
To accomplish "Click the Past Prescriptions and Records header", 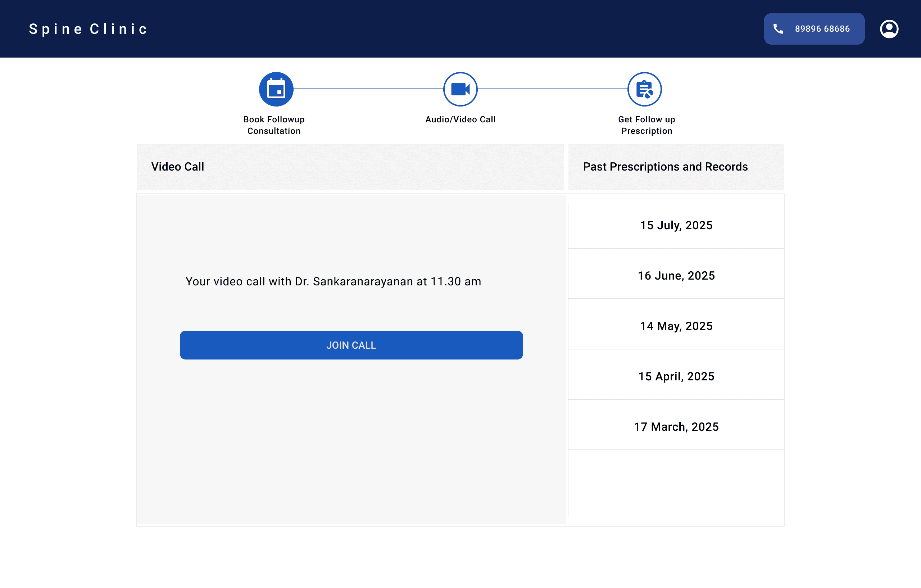I will tap(665, 167).
